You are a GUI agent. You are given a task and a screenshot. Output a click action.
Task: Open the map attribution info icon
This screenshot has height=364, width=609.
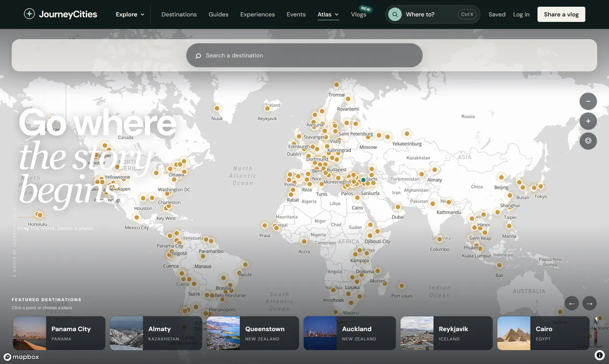tap(599, 355)
